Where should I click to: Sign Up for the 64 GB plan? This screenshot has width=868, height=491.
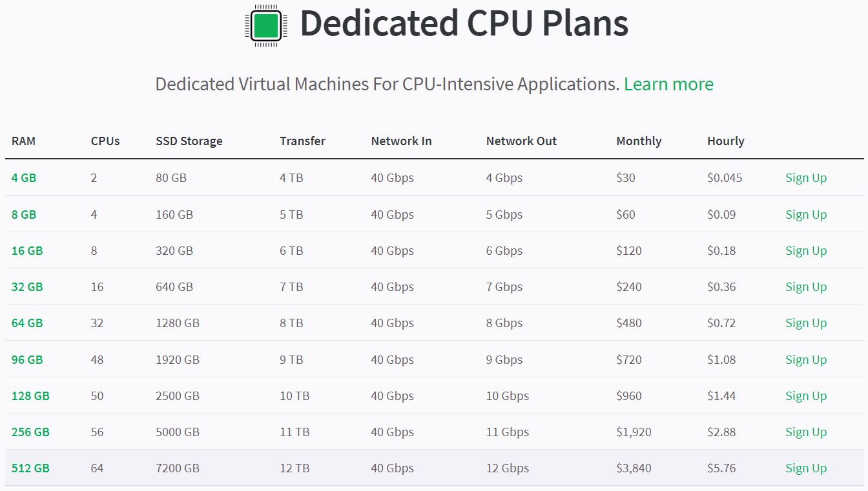805,323
